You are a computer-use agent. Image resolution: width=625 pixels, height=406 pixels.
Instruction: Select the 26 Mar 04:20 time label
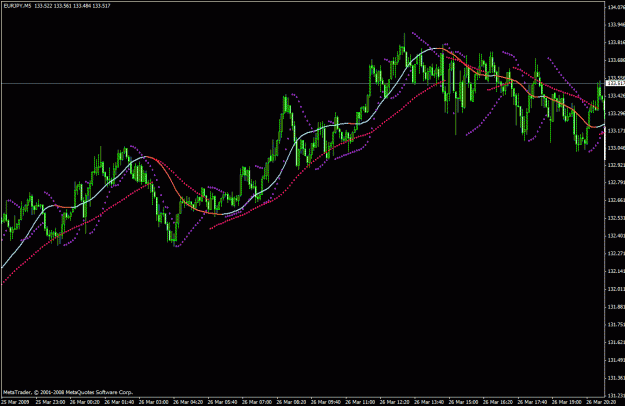tap(188, 402)
